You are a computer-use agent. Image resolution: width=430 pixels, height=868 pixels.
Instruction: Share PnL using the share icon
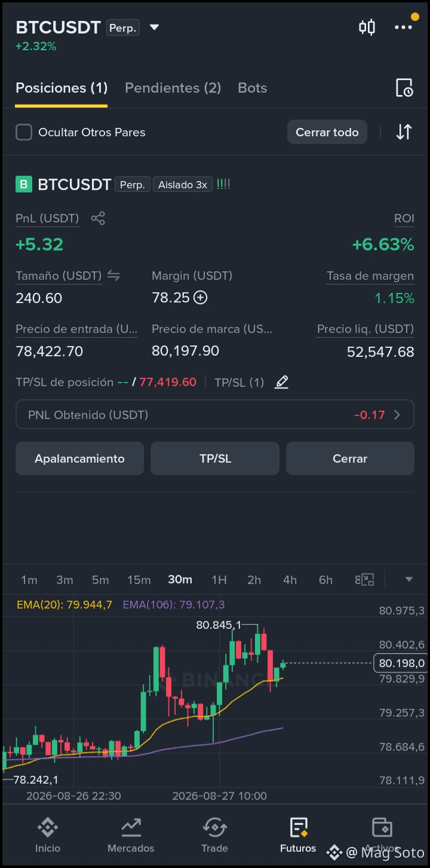(x=98, y=218)
